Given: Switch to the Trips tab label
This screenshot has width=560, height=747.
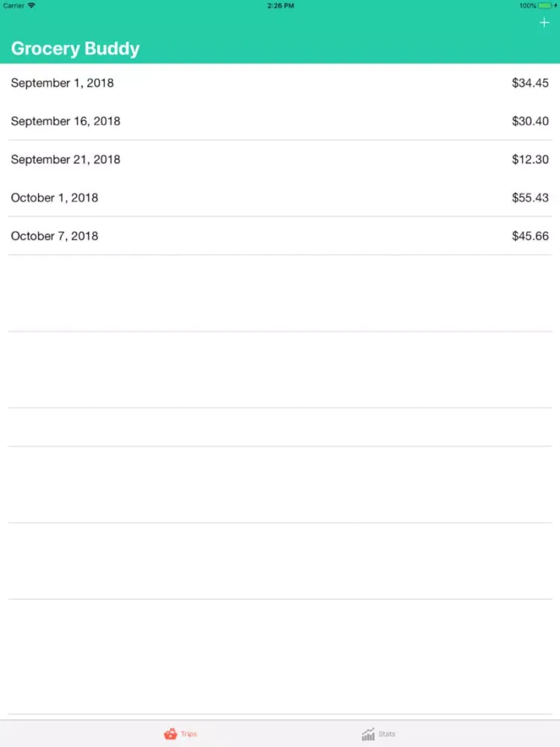Looking at the screenshot, I should coord(189,734).
